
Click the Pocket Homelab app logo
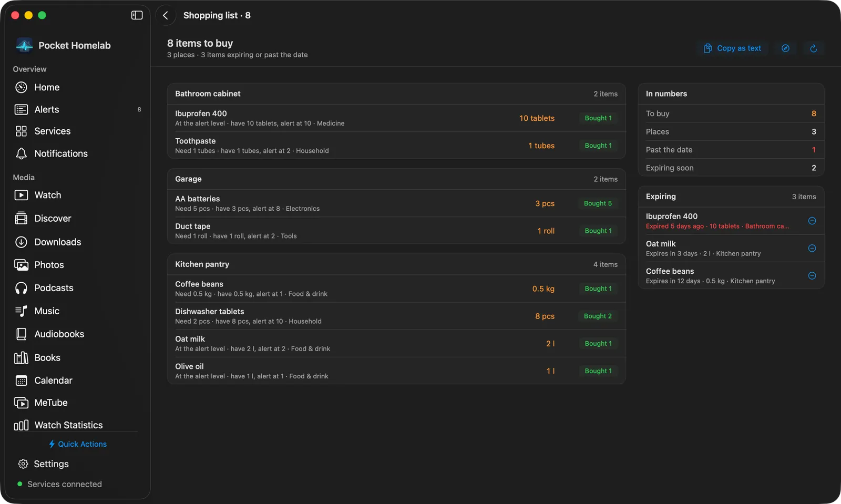[x=24, y=45]
